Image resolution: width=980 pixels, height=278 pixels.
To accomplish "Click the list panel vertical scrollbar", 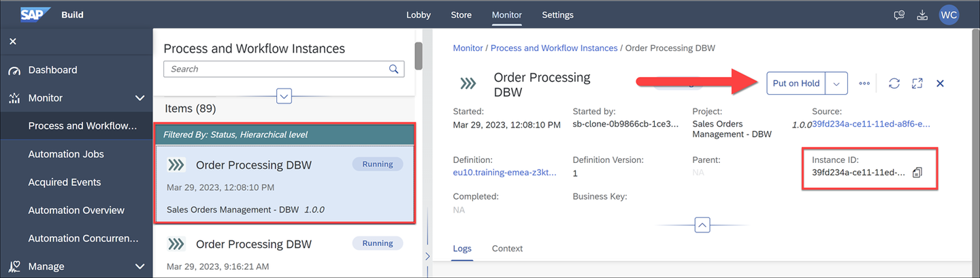I will (x=419, y=56).
